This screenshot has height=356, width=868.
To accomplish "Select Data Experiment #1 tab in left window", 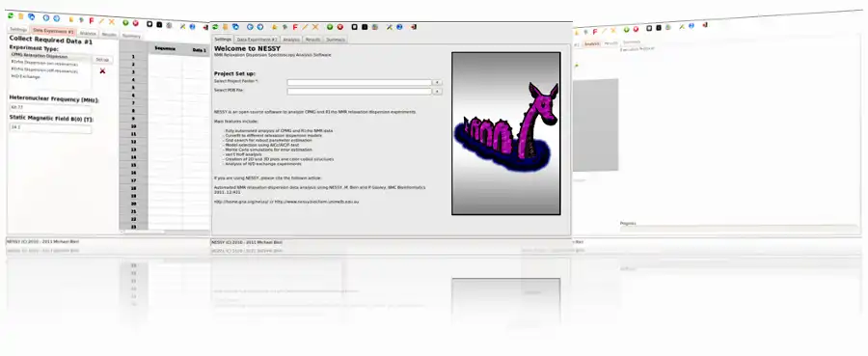I will pyautogui.click(x=53, y=31).
